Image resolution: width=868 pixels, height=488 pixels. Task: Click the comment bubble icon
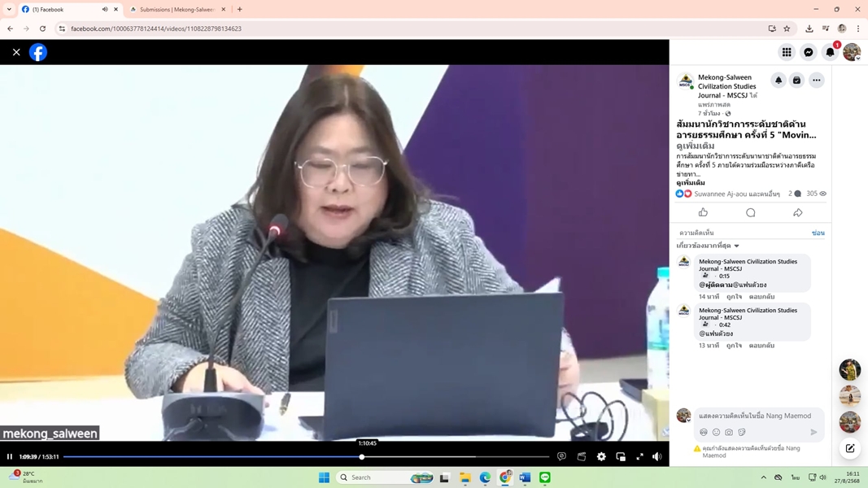pyautogui.click(x=750, y=213)
